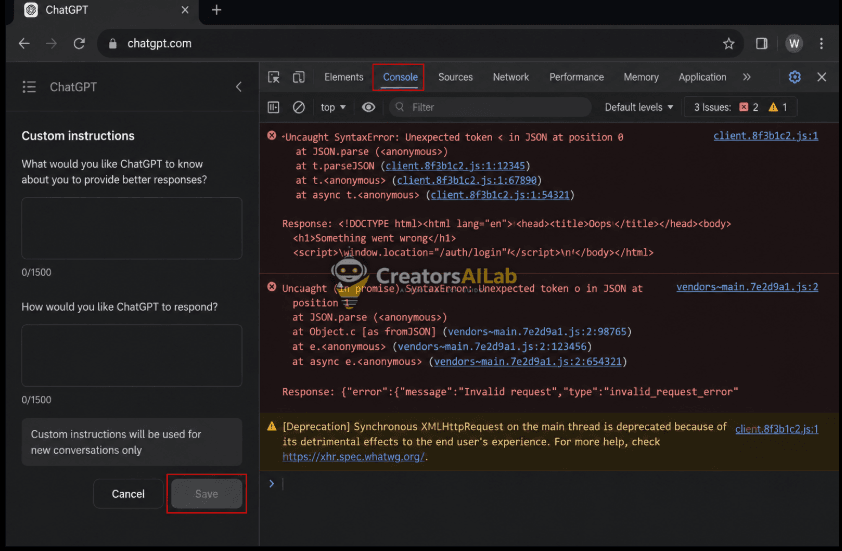
Task: Select the "Invalid request" response line
Action: click(510, 392)
